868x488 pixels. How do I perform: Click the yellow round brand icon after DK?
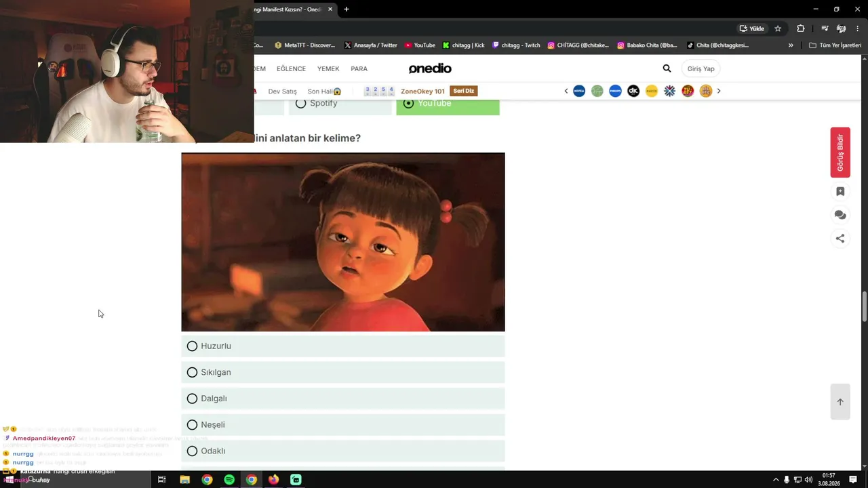(652, 91)
